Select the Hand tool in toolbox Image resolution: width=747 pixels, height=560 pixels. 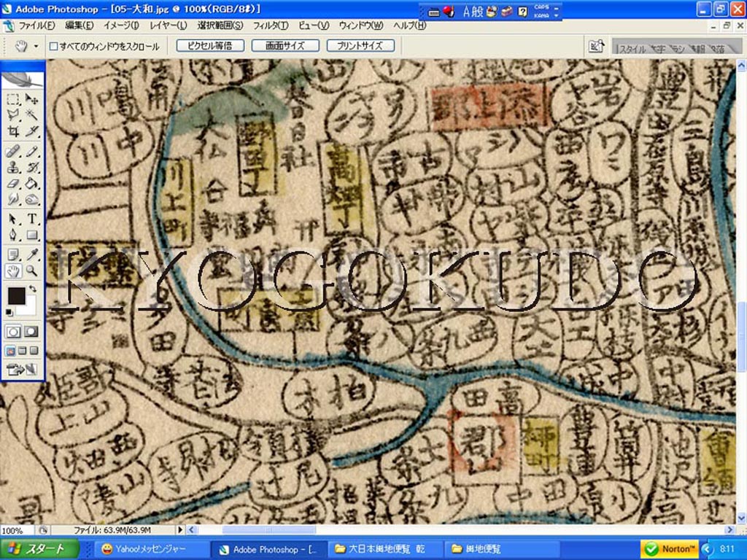(13, 271)
